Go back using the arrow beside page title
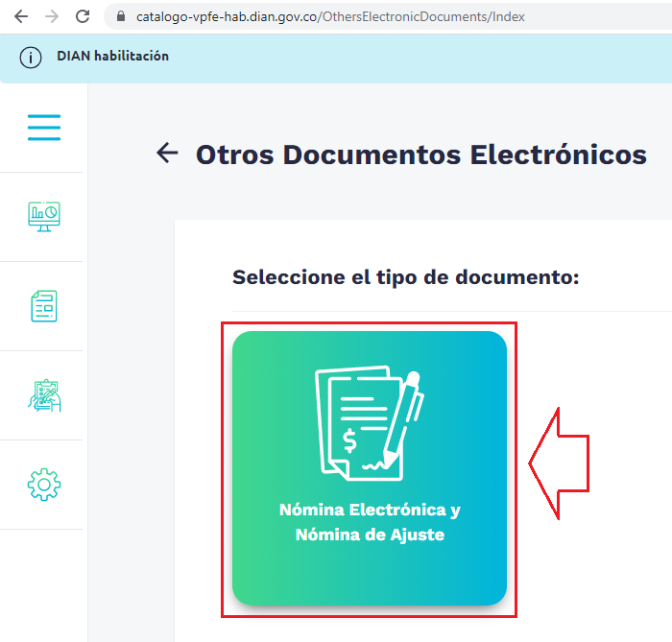 [167, 153]
